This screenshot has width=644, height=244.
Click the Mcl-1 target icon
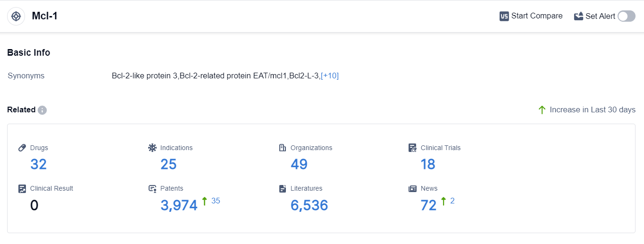coord(16,16)
